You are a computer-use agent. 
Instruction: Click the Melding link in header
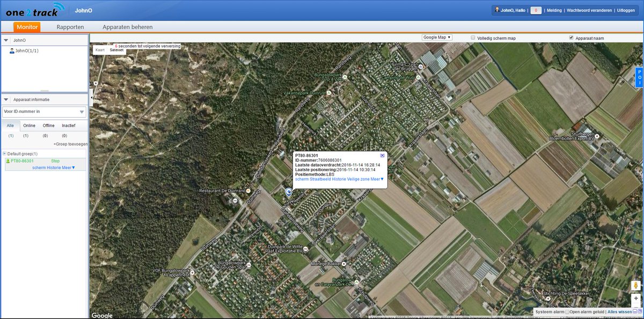[554, 10]
